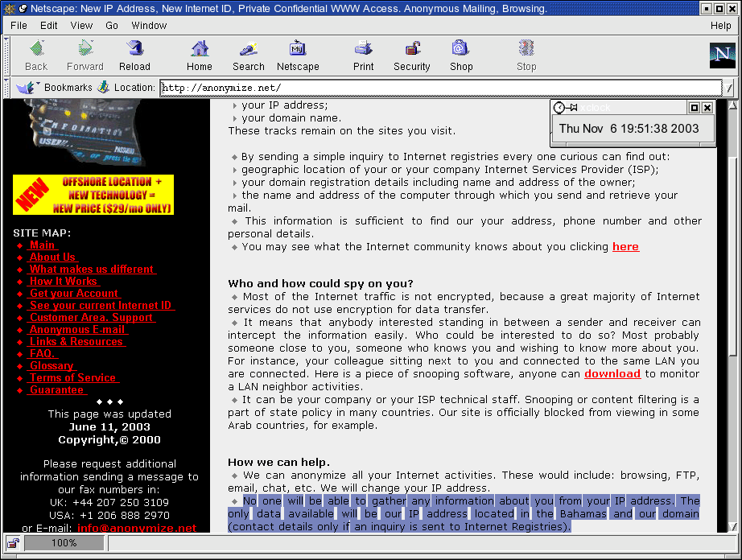Click the 'June 11, 2003' update date
742x560 pixels.
point(109,426)
